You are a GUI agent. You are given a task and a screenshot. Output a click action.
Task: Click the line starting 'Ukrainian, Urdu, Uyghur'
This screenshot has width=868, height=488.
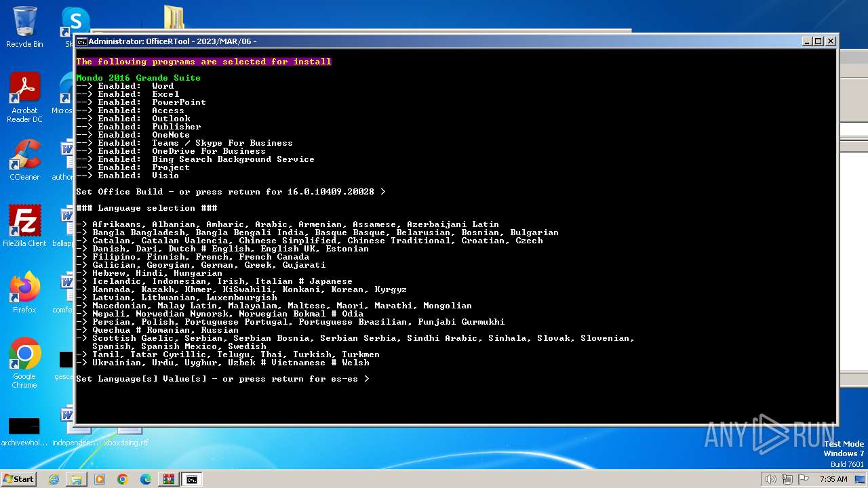222,363
